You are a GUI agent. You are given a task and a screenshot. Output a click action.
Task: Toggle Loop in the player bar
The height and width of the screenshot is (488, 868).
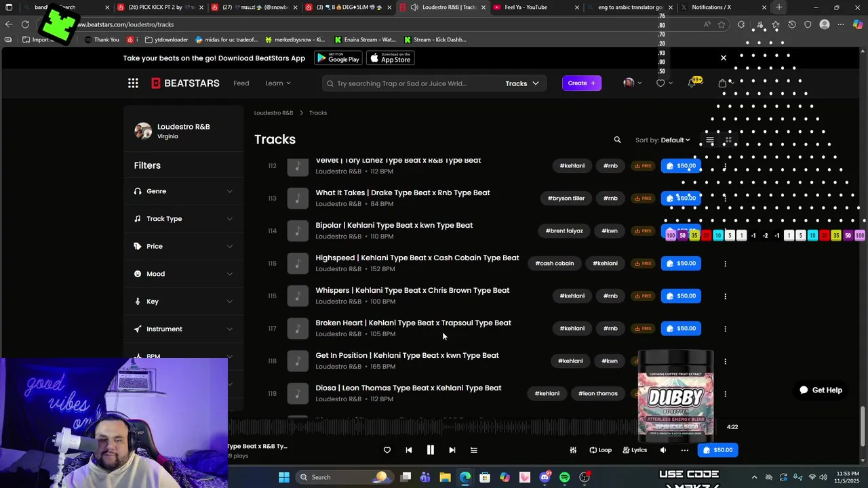(600, 450)
